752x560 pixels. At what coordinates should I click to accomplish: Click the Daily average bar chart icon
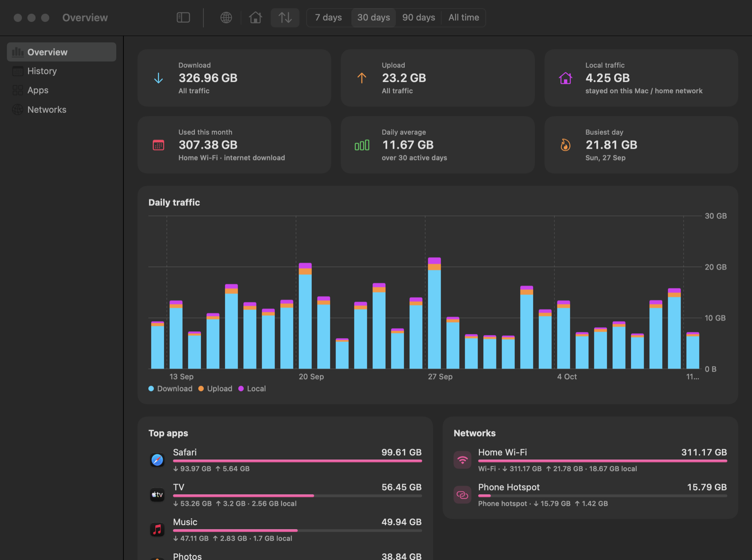[x=362, y=145]
